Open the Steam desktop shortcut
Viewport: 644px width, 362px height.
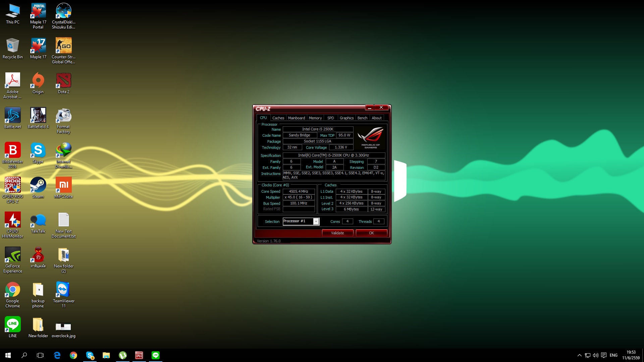pos(38,185)
